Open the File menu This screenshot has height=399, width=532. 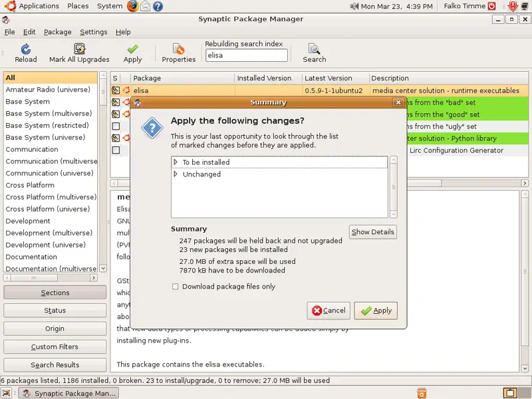(x=9, y=32)
